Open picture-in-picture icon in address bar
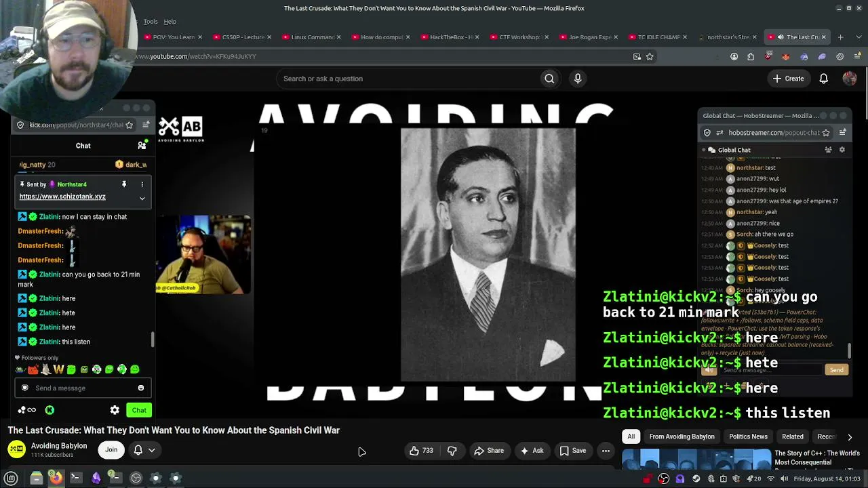868x488 pixels. click(x=637, y=56)
